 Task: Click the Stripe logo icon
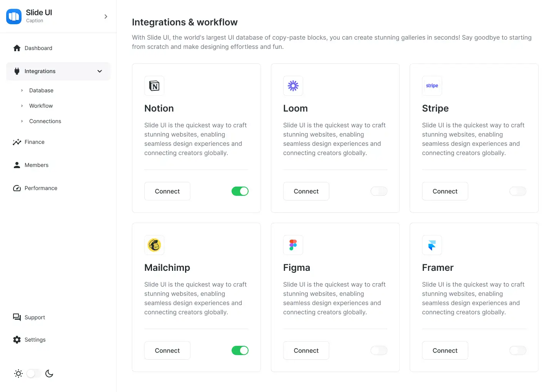tap(432, 86)
